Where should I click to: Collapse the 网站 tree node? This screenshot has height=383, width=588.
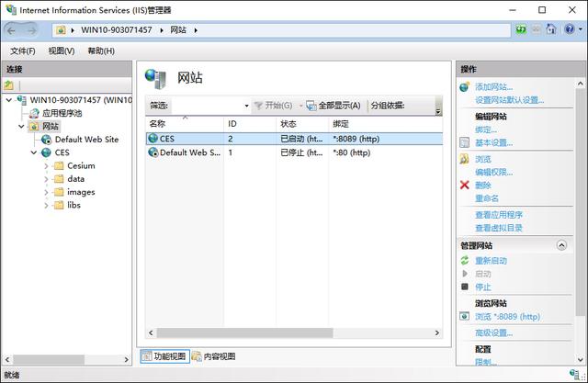21,127
